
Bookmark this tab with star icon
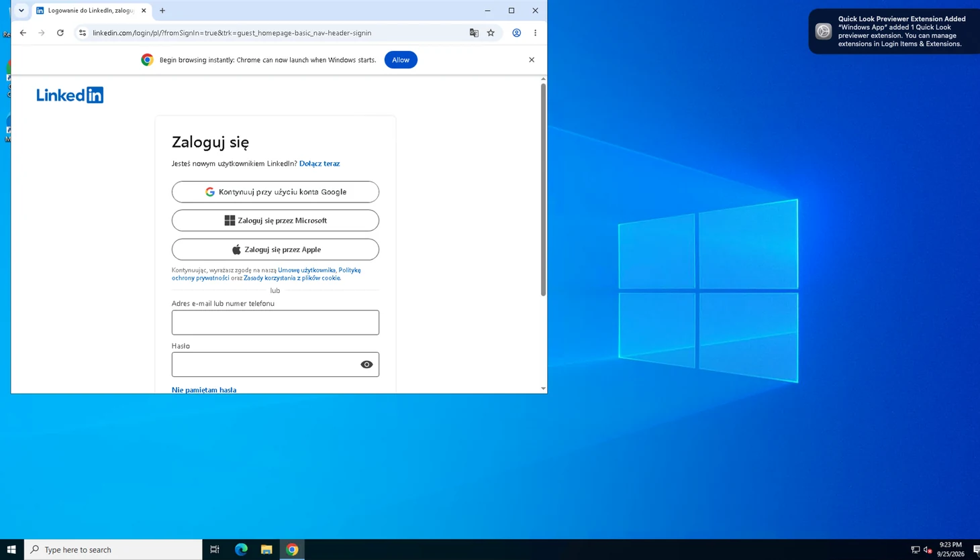point(491,33)
